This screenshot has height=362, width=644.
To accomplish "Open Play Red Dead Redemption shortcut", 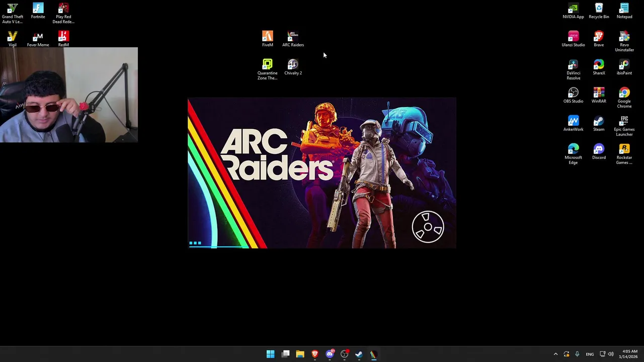I will (x=63, y=14).
